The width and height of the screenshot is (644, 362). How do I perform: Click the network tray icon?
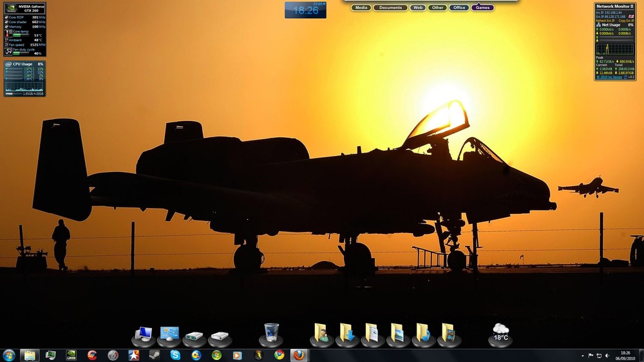pos(599,356)
